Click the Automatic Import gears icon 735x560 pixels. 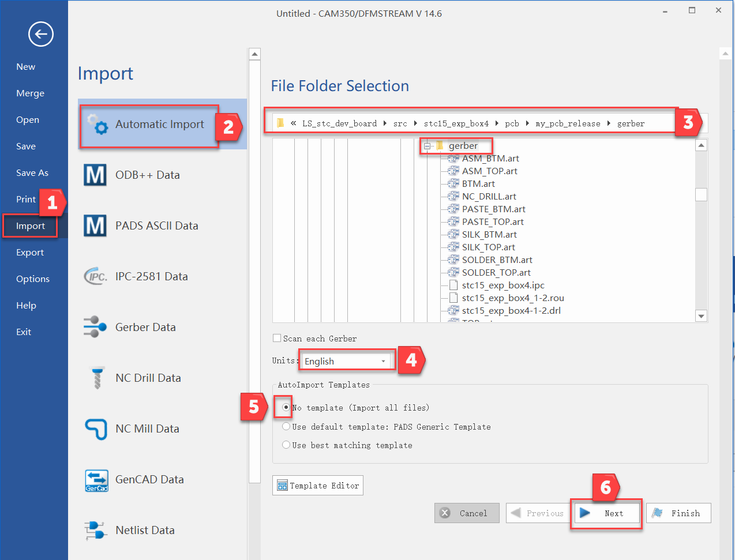click(97, 123)
